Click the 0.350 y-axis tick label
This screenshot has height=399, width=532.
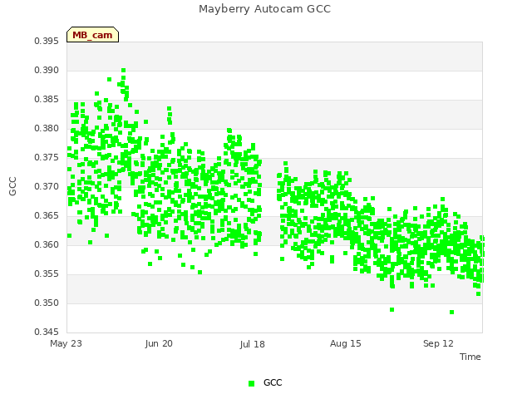pyautogui.click(x=47, y=303)
